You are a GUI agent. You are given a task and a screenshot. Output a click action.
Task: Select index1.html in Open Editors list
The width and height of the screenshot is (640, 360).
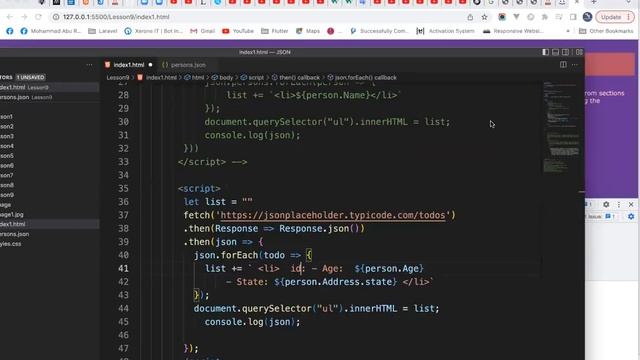49,87
